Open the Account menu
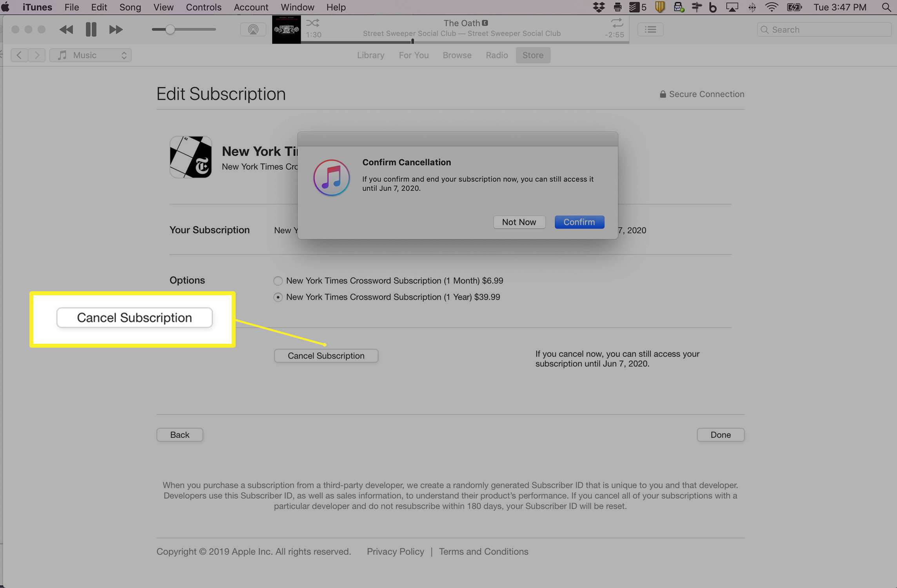This screenshot has width=897, height=588. [x=251, y=7]
